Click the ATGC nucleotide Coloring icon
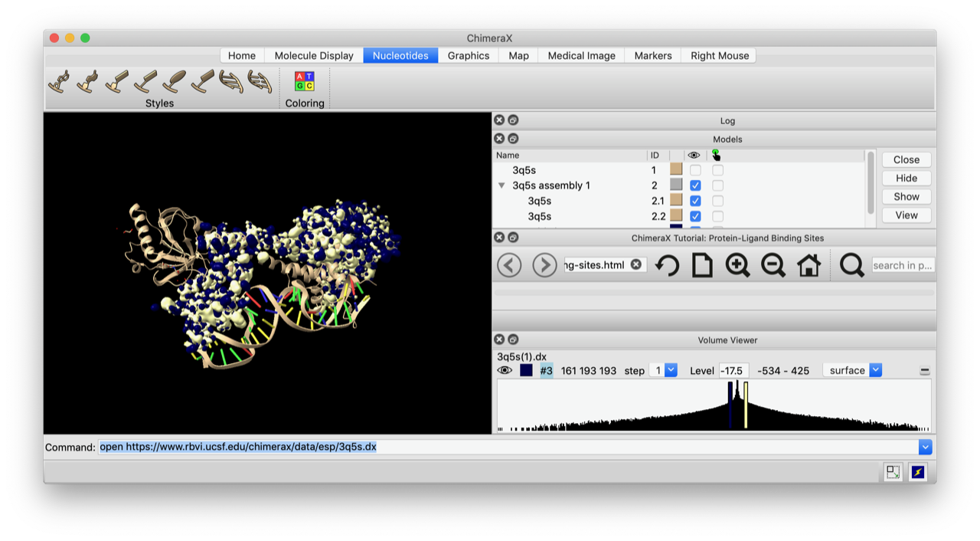 pyautogui.click(x=304, y=81)
